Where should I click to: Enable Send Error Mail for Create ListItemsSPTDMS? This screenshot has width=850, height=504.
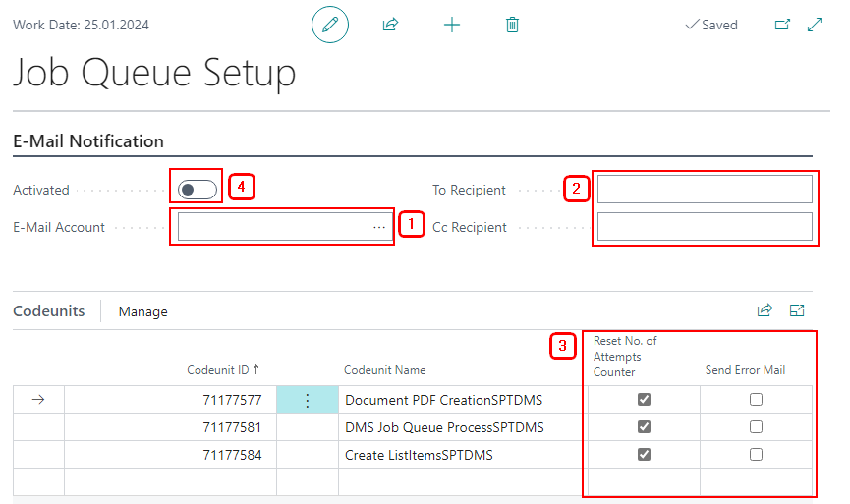pos(757,454)
